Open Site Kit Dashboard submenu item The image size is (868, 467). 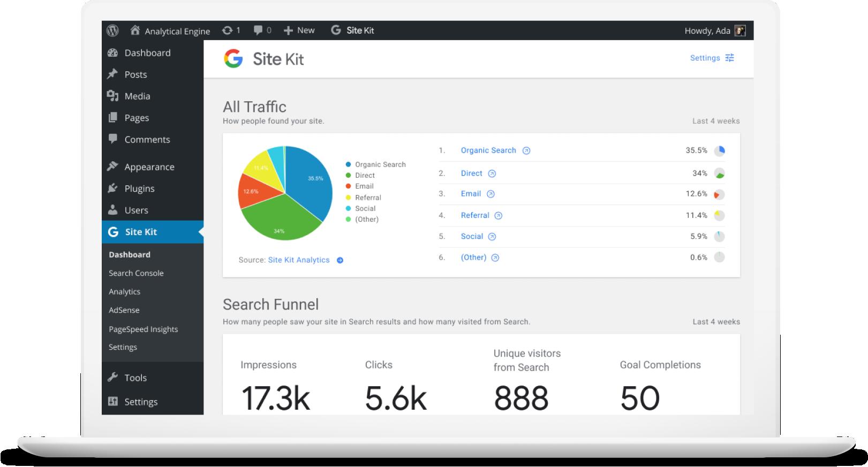click(x=130, y=254)
